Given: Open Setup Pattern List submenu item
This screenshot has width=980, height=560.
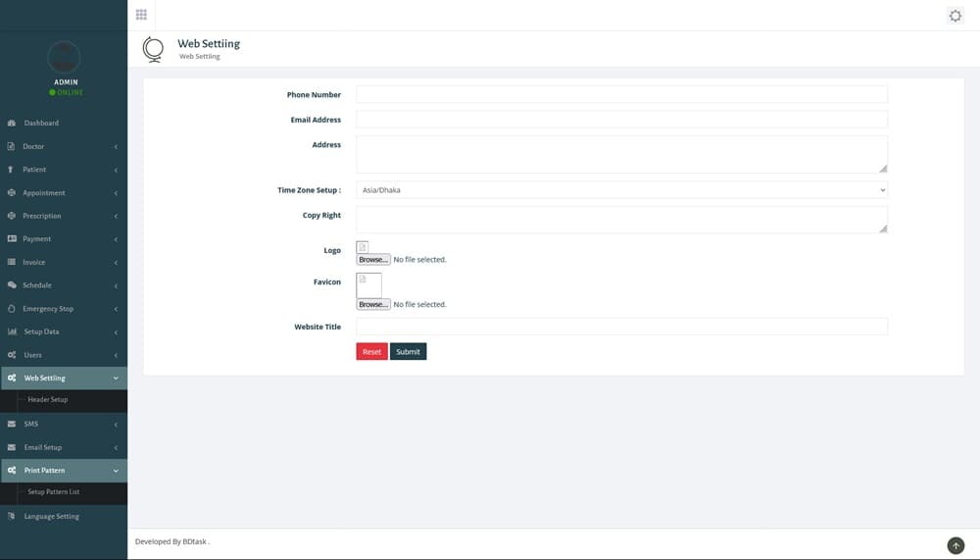Looking at the screenshot, I should pos(54,492).
